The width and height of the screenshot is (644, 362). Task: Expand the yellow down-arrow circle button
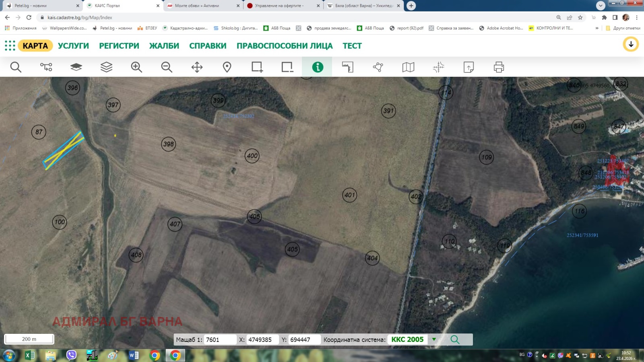[631, 44]
